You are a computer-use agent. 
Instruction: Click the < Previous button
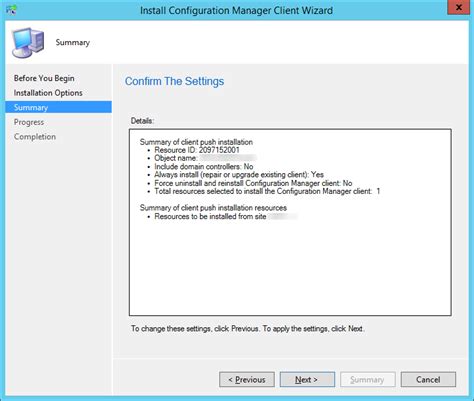click(x=247, y=379)
